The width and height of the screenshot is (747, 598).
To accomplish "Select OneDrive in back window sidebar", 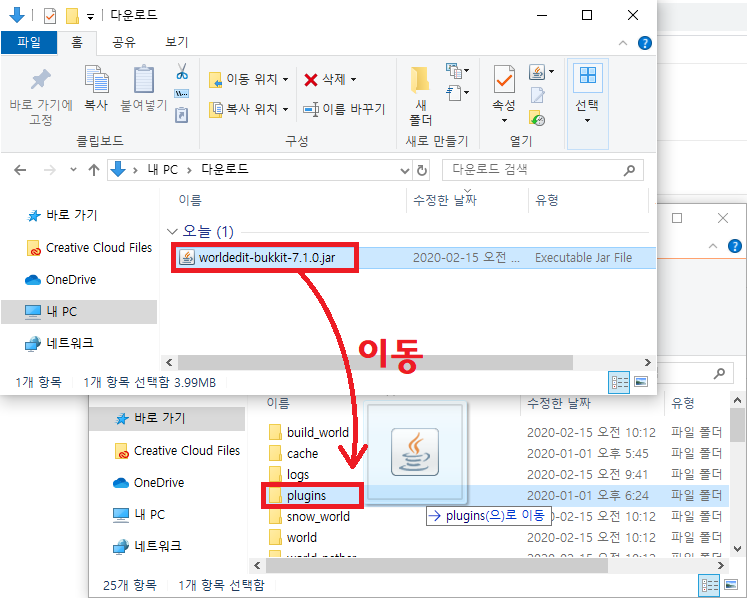I will 159,483.
